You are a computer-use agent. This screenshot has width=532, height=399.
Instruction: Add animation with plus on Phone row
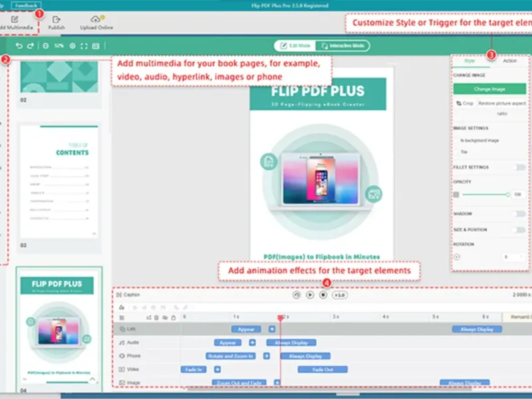[267, 356]
